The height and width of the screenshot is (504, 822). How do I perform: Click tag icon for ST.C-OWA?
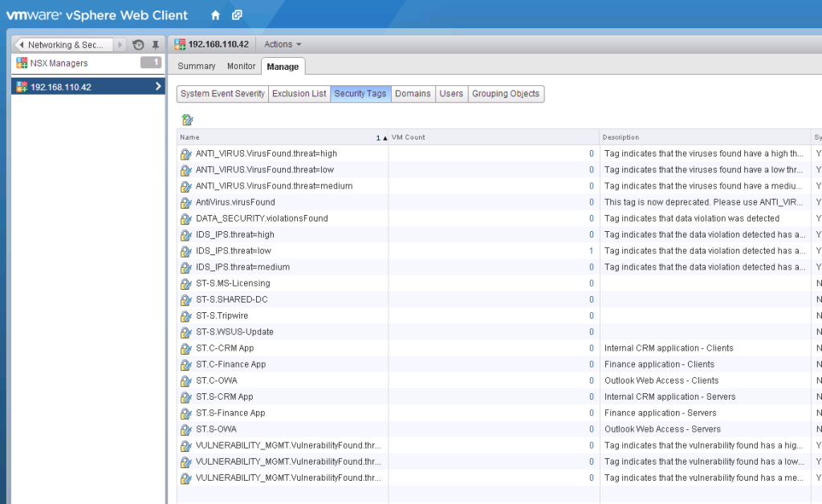point(185,381)
